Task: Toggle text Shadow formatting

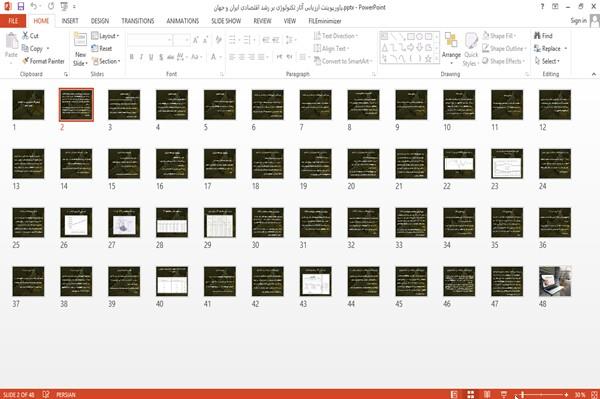Action: pos(161,57)
